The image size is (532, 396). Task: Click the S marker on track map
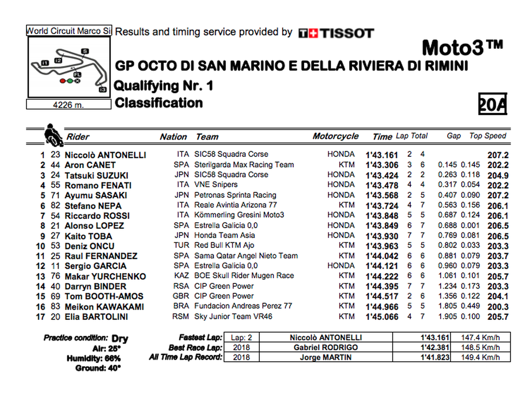click(85, 51)
